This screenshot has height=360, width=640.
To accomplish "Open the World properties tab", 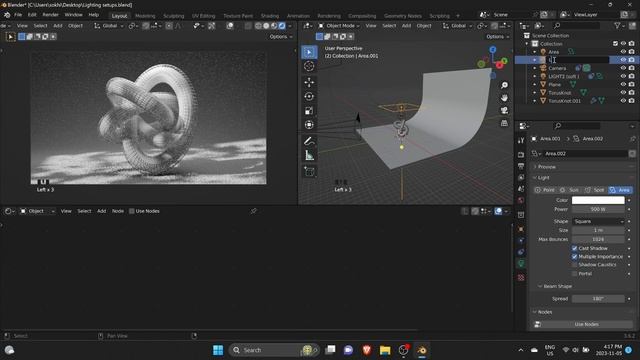I will [x=521, y=200].
